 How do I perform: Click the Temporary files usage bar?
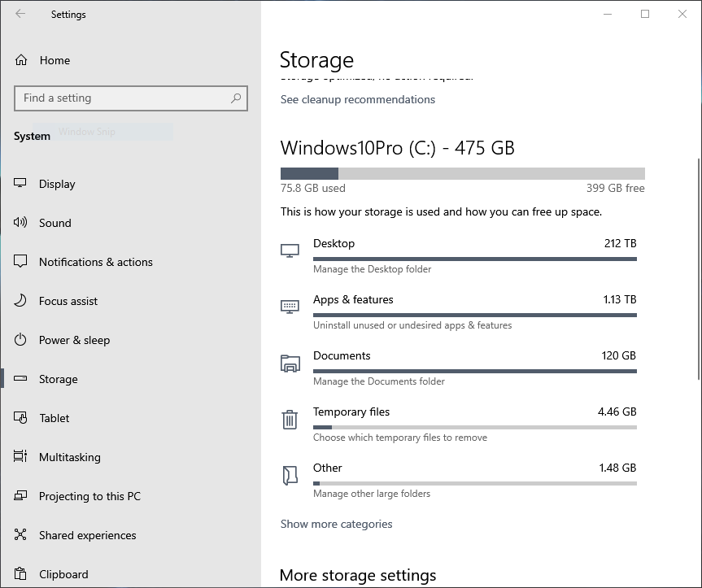click(474, 427)
